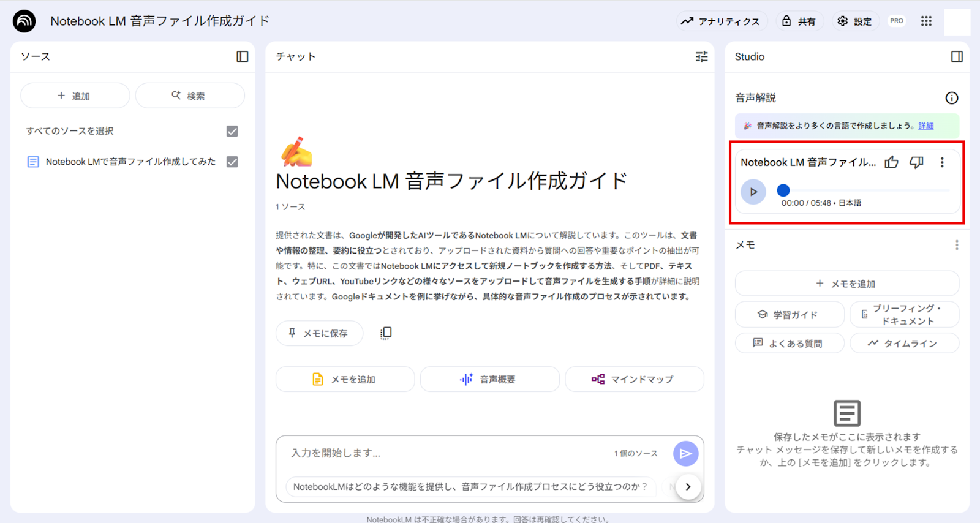The image size is (980, 523).
Task: Click the audio progress slider handle
Action: tap(783, 190)
